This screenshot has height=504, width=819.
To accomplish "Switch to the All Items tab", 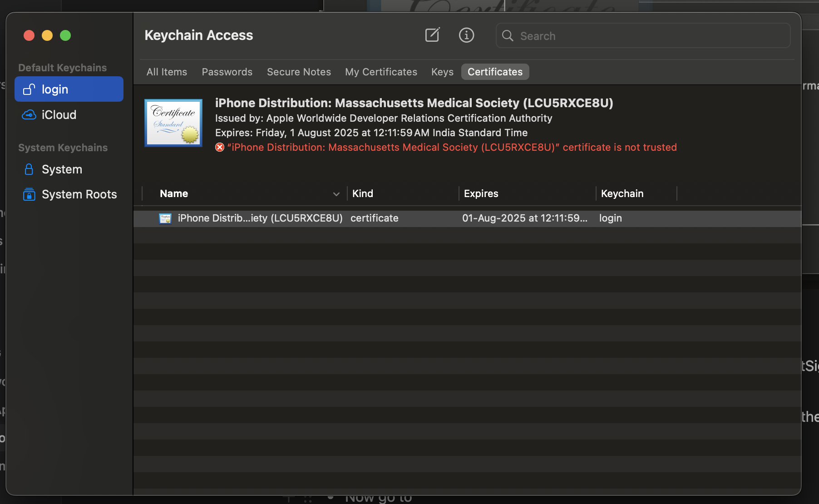I will pyautogui.click(x=167, y=72).
